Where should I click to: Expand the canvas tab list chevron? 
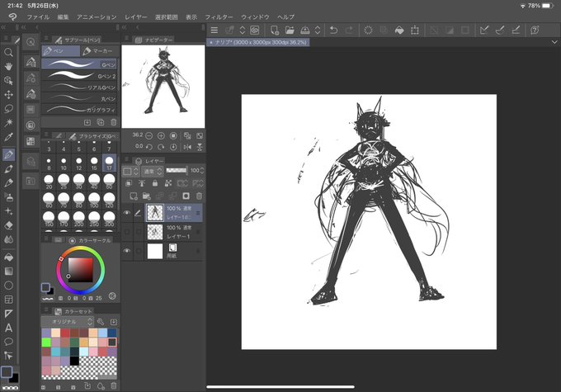click(x=554, y=42)
